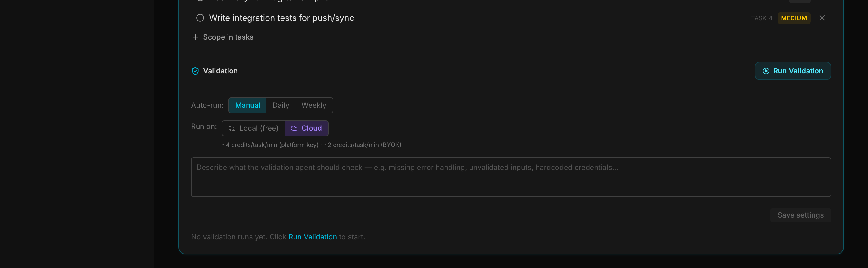Click the Validation section heading
This screenshot has width=868, height=268.
tap(220, 71)
